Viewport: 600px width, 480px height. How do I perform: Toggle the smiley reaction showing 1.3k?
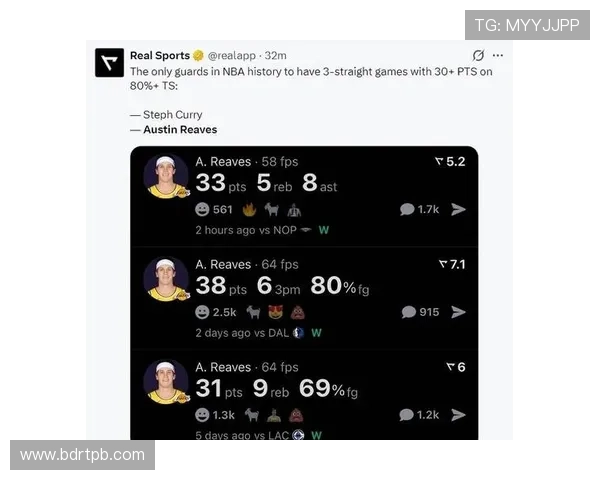(x=215, y=415)
